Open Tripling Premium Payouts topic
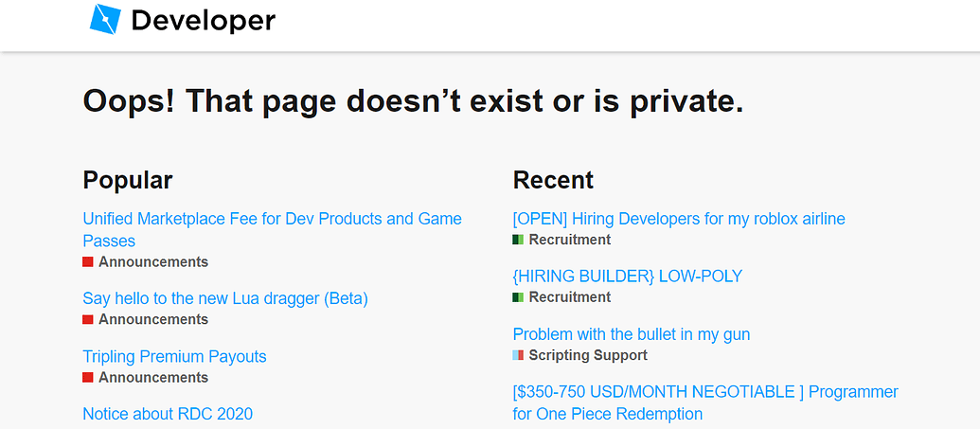980x429 pixels. tap(174, 356)
